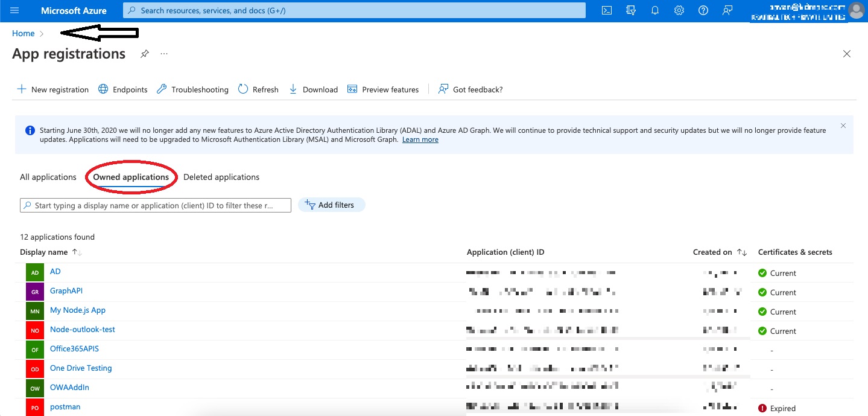The height and width of the screenshot is (416, 868).
Task: Open Preview features
Action: coord(383,89)
